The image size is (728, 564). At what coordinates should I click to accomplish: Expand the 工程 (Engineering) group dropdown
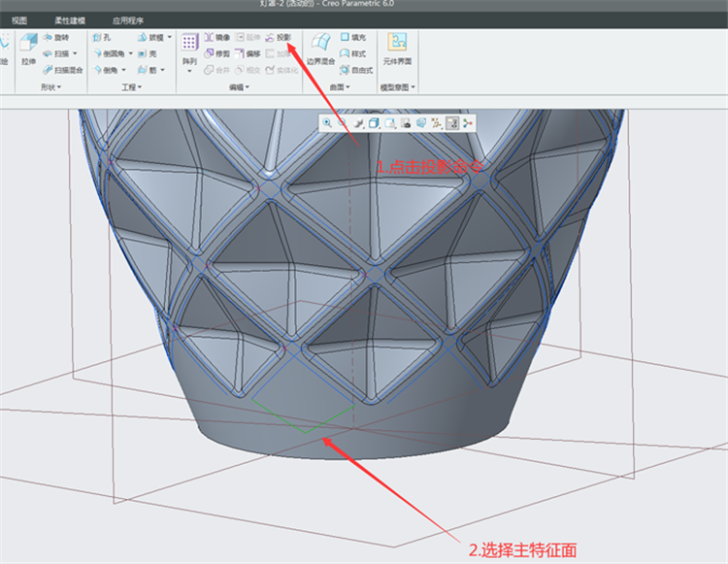[132, 87]
